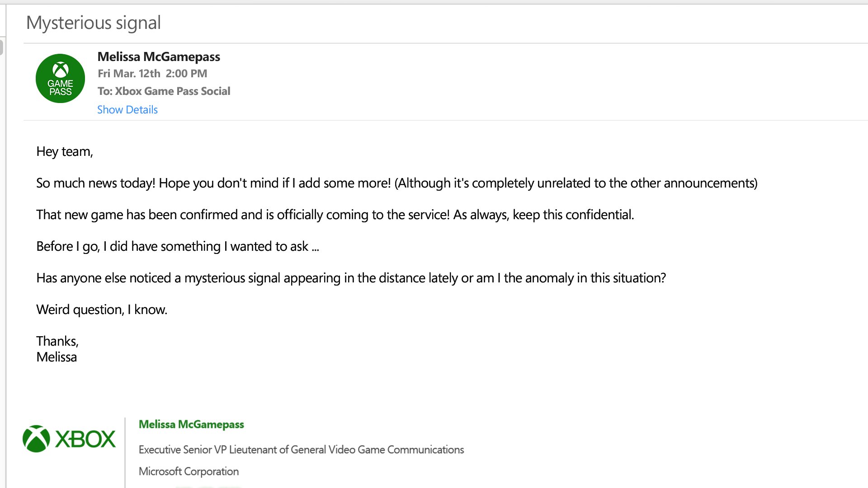Select the Xbox Game Pass Social recipient

(x=172, y=91)
